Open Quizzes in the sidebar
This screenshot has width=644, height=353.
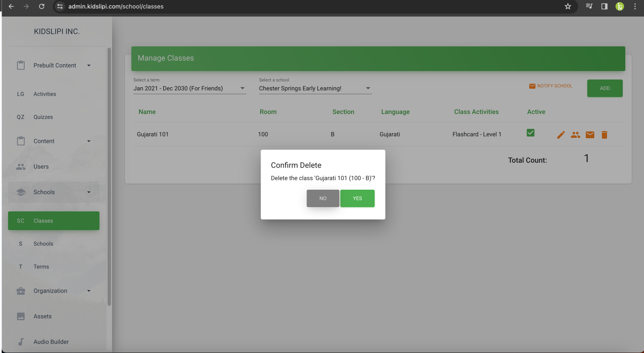coord(43,117)
